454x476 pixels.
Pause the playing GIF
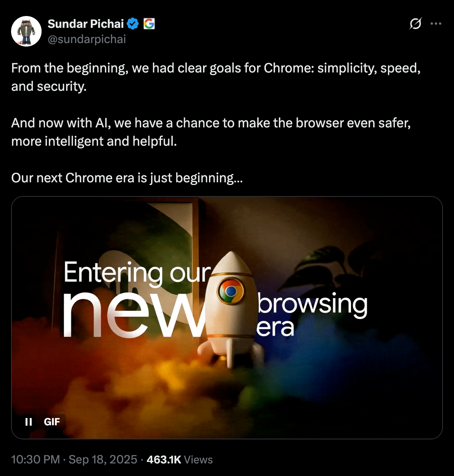pyautogui.click(x=29, y=422)
